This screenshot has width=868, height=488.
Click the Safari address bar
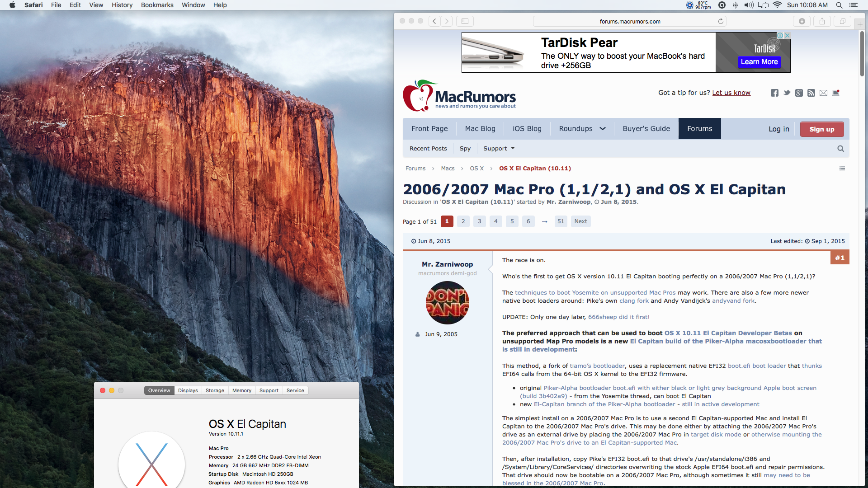pos(630,21)
